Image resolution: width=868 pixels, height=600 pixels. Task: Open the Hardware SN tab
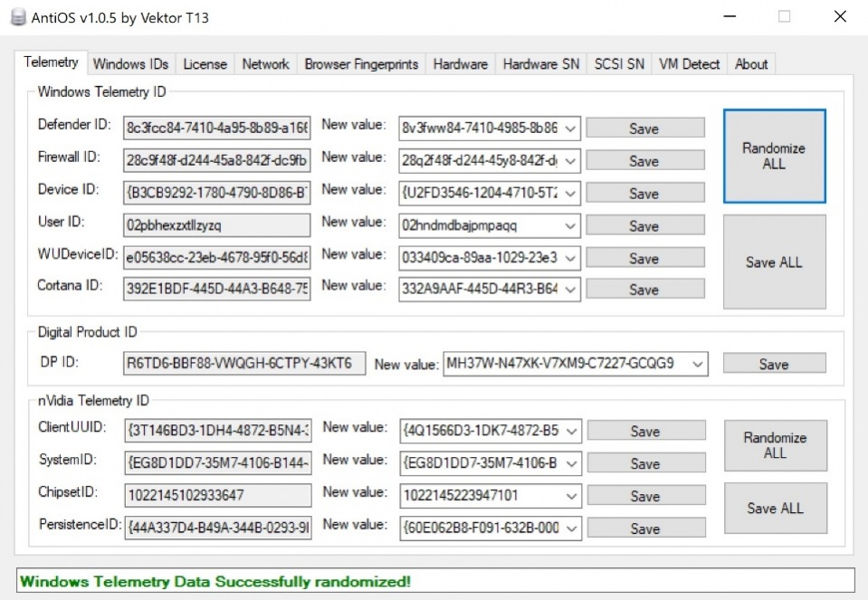point(540,63)
